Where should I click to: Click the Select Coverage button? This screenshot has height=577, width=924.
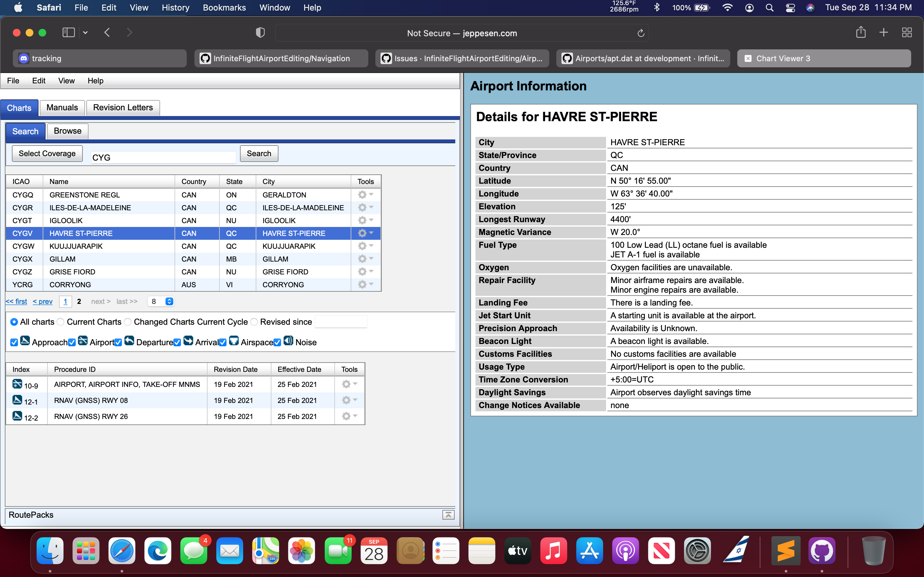point(47,154)
